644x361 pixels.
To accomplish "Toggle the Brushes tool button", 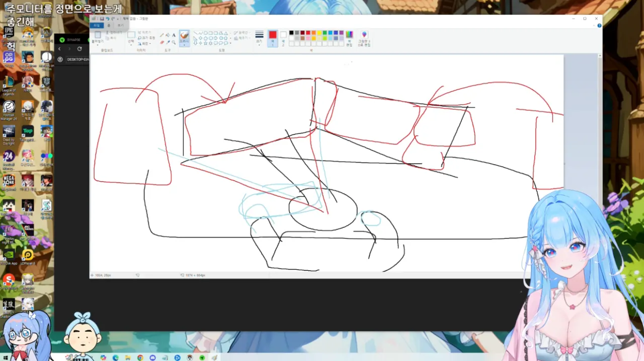I will [x=184, y=37].
